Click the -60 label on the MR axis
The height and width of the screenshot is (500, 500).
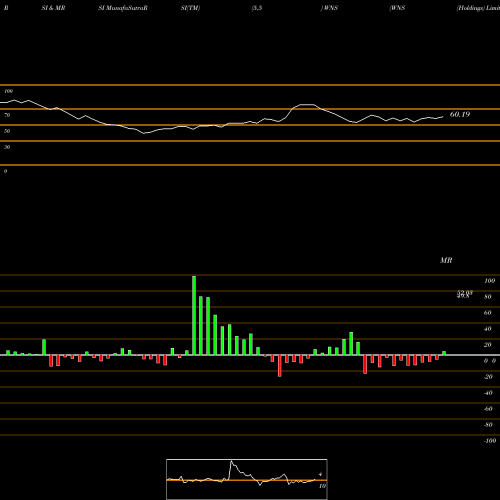(488, 409)
